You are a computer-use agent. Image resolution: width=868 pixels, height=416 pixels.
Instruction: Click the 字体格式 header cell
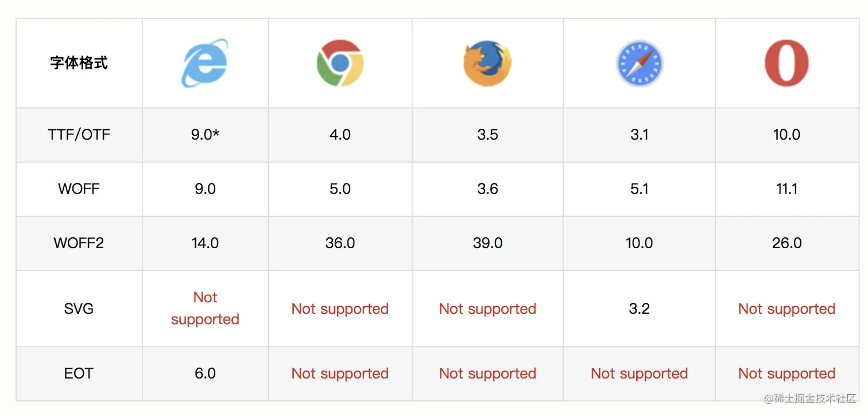[x=79, y=63]
